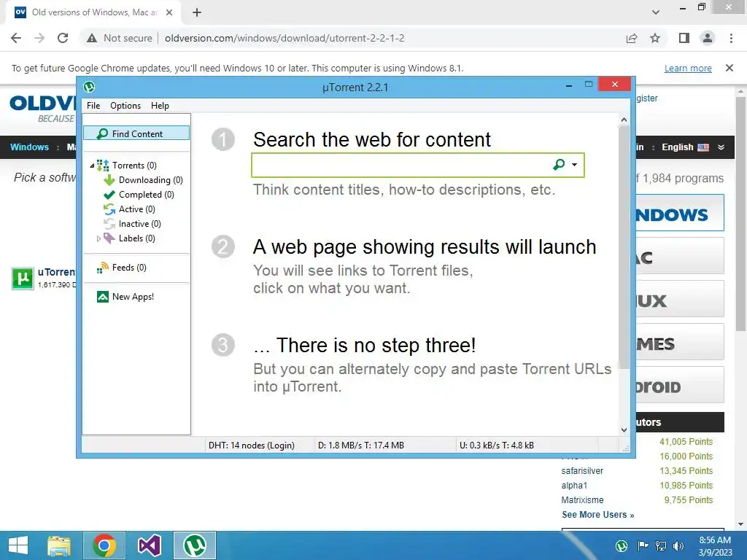Click the µTorrent content scrollbar down arrow

click(624, 430)
